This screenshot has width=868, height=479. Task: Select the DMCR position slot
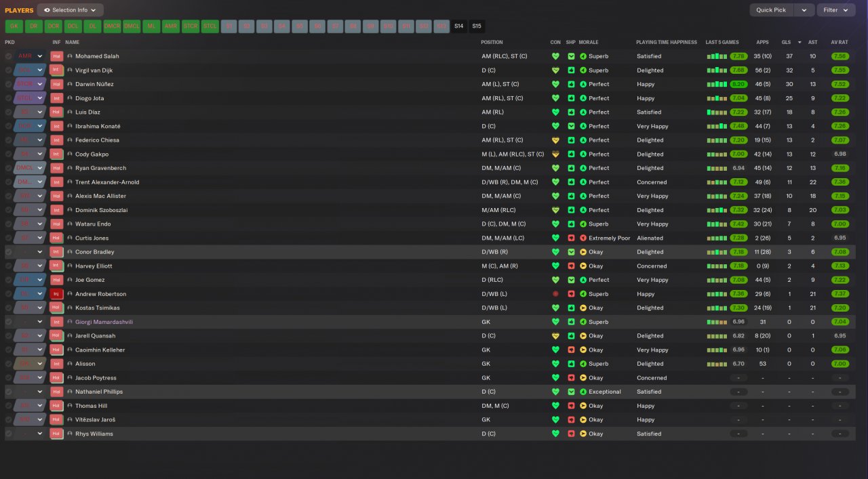112,26
